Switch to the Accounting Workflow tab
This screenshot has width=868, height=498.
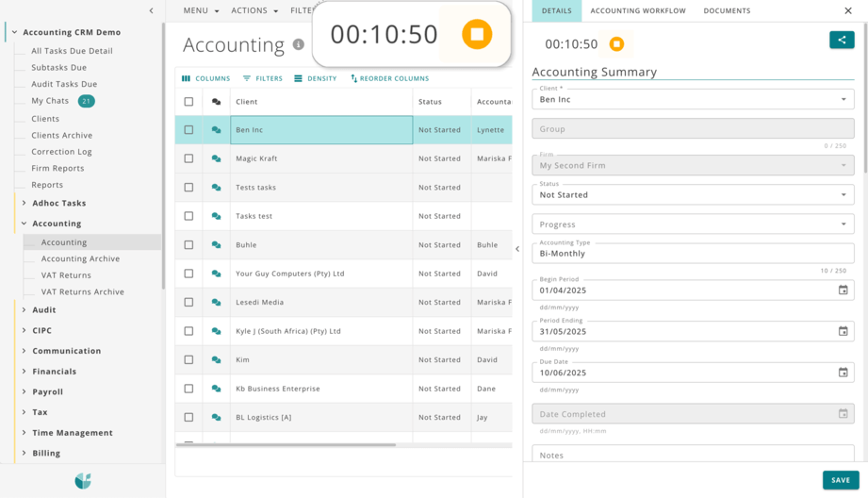point(637,11)
